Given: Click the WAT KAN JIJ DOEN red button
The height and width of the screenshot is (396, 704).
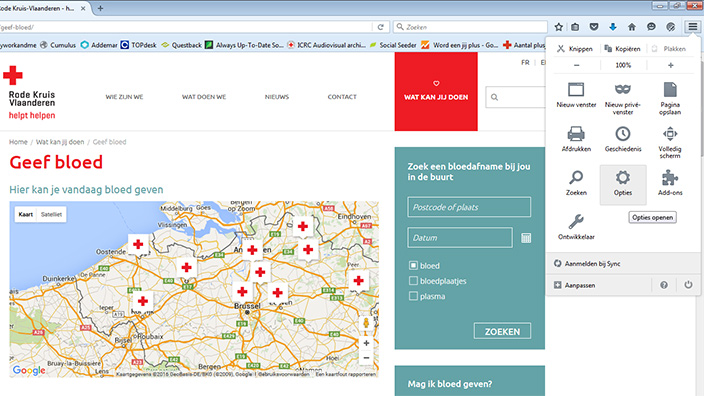Looking at the screenshot, I should pos(436,92).
